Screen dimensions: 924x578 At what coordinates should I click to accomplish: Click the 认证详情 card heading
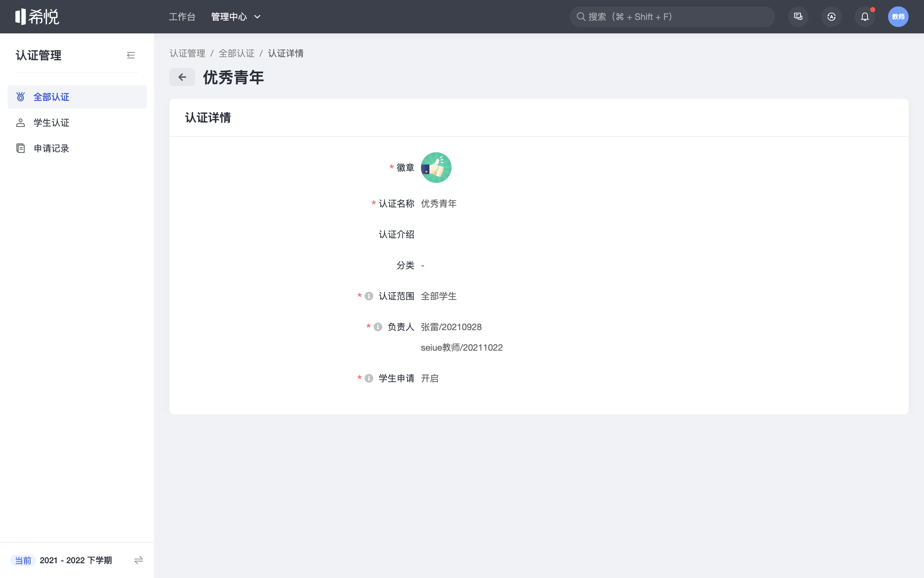tap(208, 118)
